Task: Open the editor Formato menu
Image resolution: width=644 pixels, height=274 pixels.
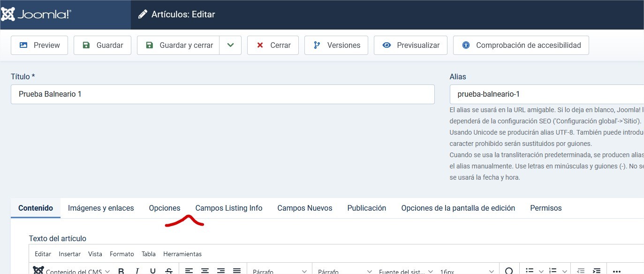Action: click(x=122, y=254)
